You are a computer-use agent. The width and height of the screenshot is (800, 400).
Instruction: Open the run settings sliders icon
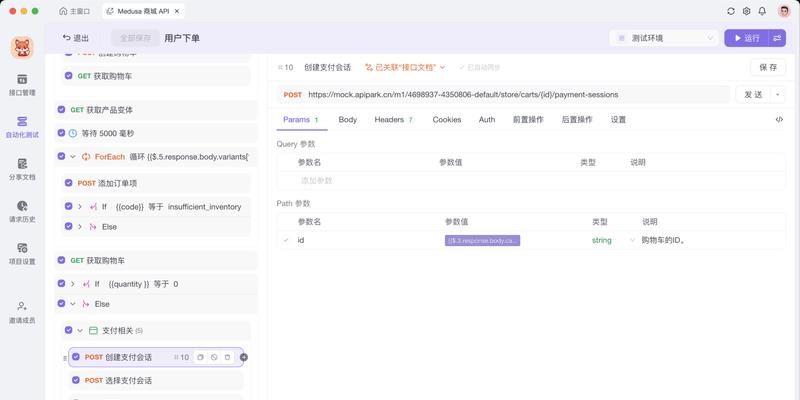777,38
